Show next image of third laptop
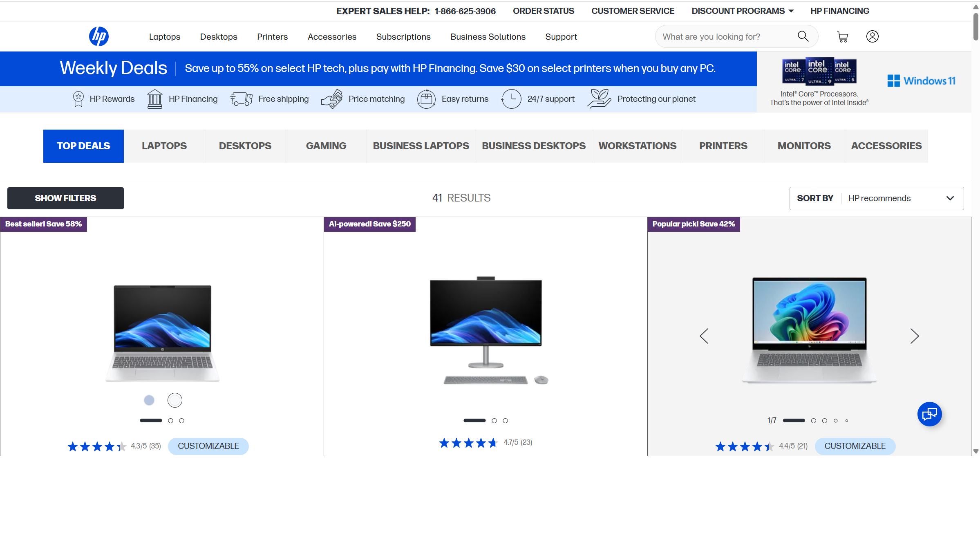This screenshot has width=980, height=556. coord(914,336)
